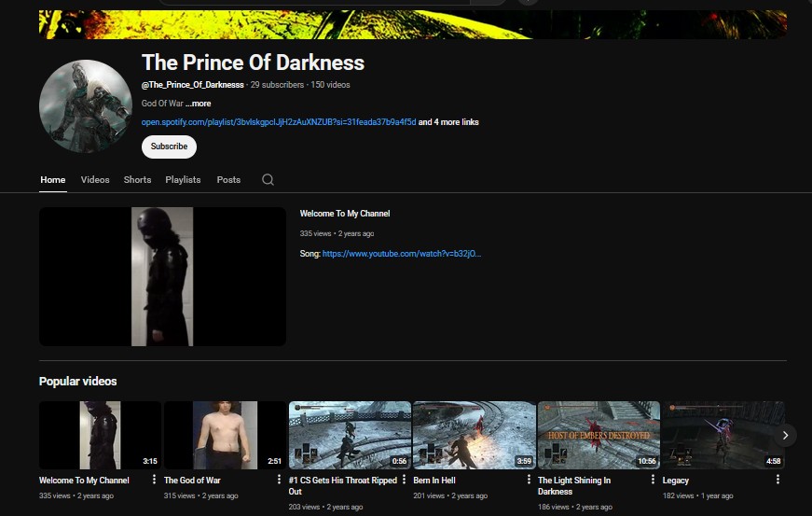This screenshot has width=812, height=516.
Task: Switch to the Posts tab
Action: click(228, 180)
